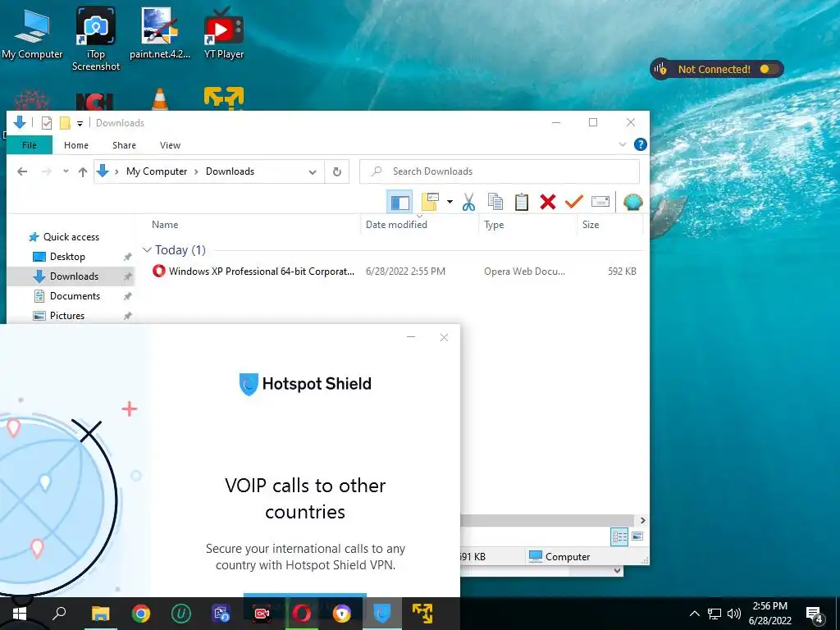Toggle the navigation pane button in toolbar
The image size is (840, 630).
[399, 202]
